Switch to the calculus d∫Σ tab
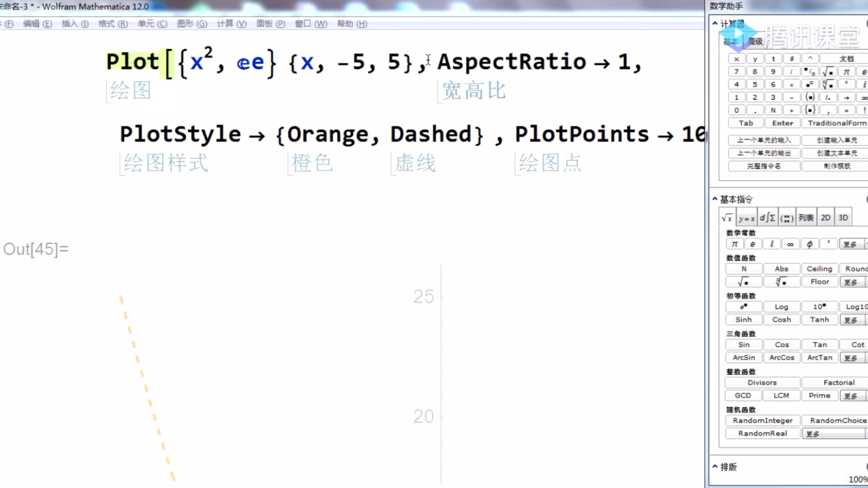 coord(767,217)
